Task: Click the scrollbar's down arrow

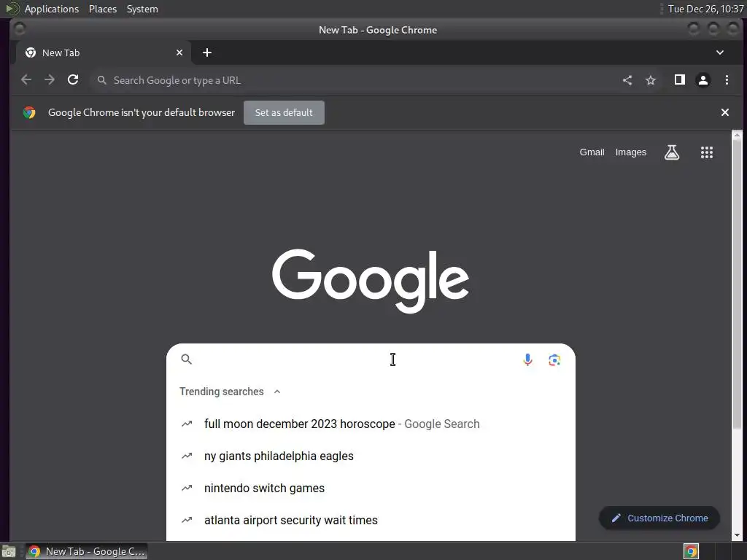Action: 737,535
